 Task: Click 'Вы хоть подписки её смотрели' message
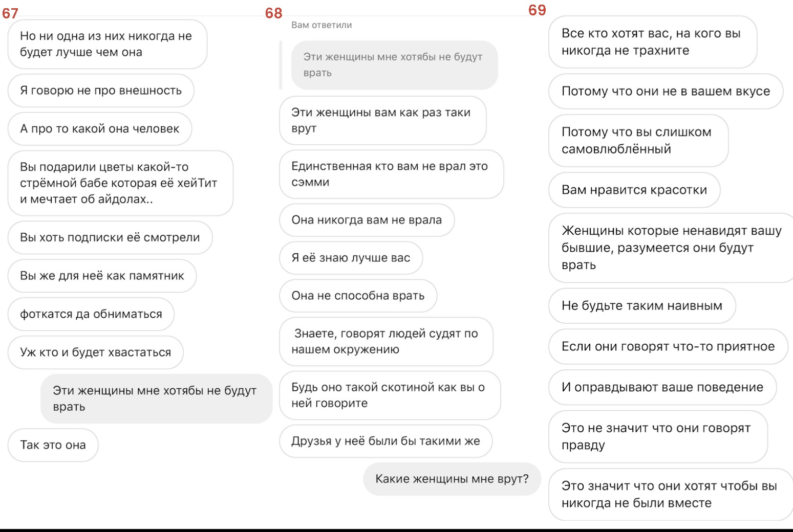pyautogui.click(x=110, y=237)
